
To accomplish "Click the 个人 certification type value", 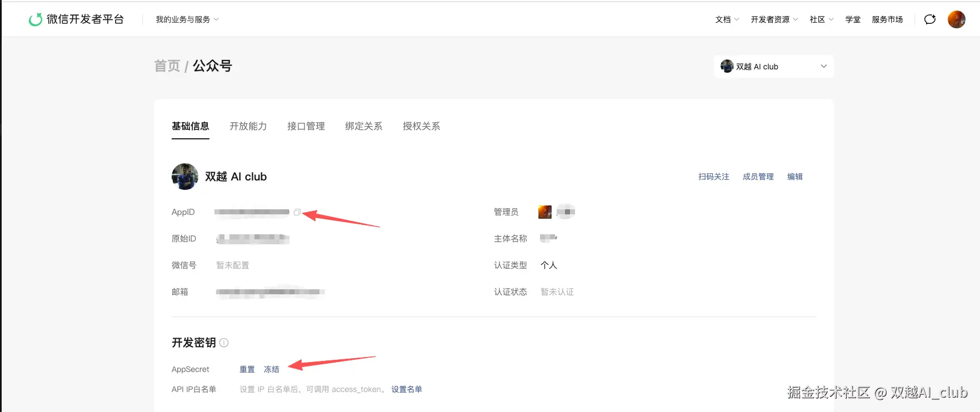I will (549, 265).
